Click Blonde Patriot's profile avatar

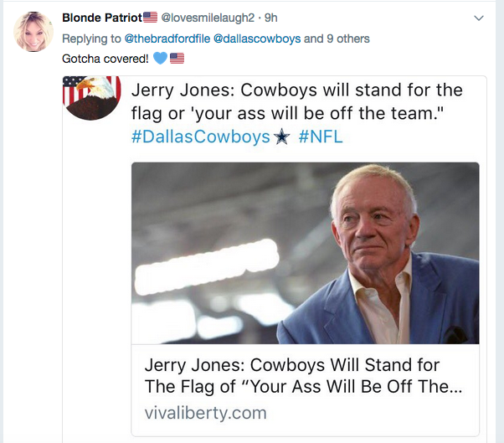(33, 33)
